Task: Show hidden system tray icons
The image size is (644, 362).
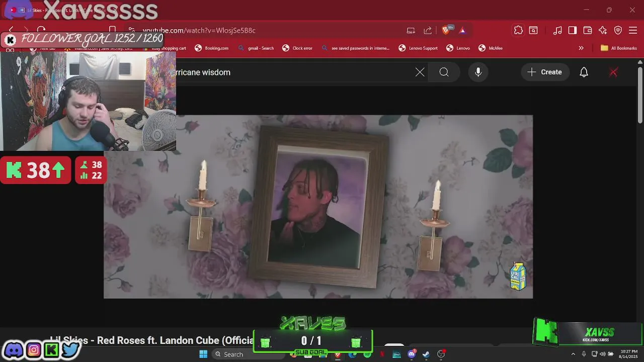Action: coord(573,354)
